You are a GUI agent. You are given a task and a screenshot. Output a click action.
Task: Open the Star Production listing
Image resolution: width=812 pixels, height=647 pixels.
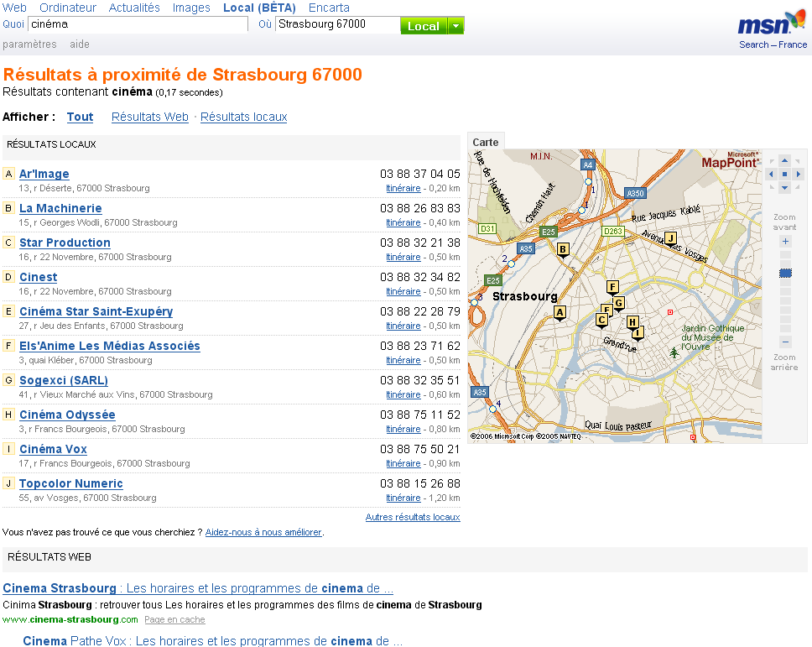pyautogui.click(x=65, y=243)
